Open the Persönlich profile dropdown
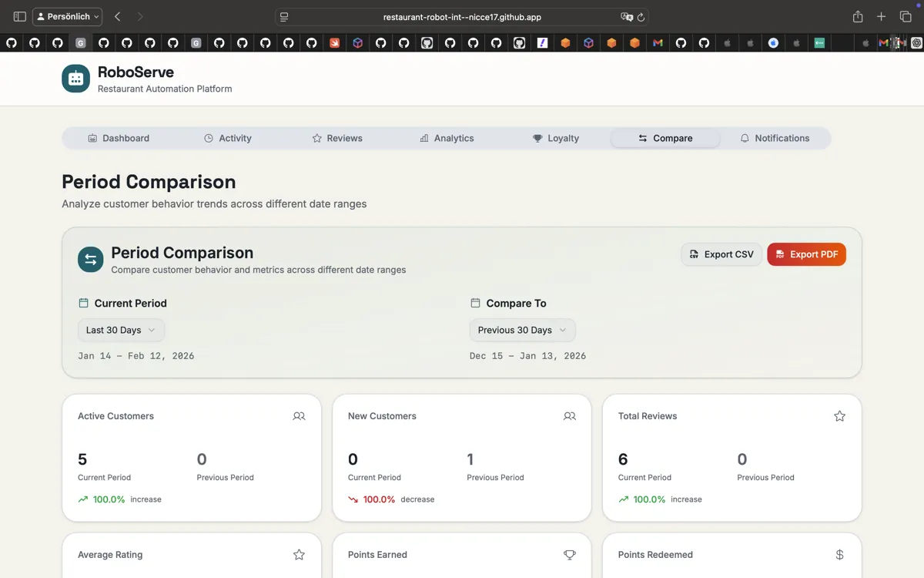Image resolution: width=924 pixels, height=578 pixels. point(68,16)
